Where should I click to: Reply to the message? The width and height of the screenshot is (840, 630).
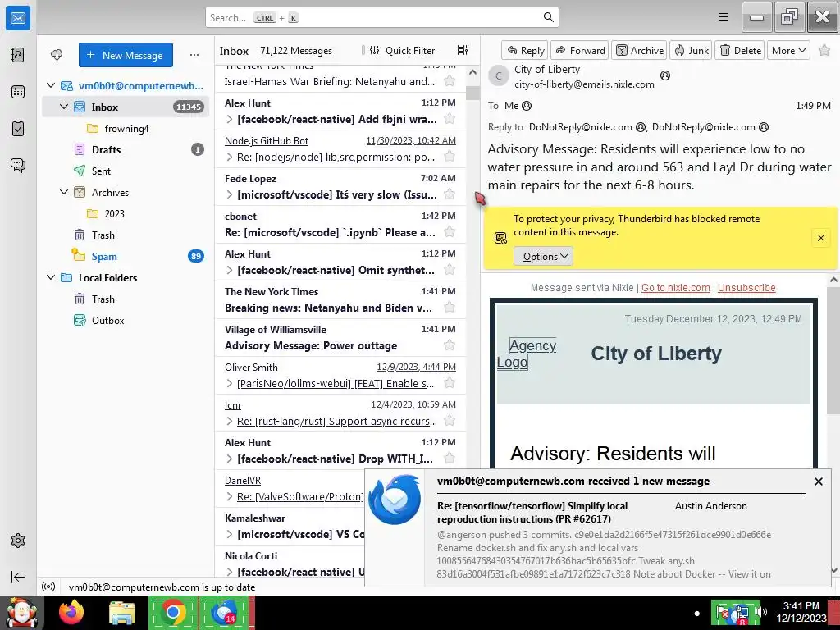coord(525,50)
